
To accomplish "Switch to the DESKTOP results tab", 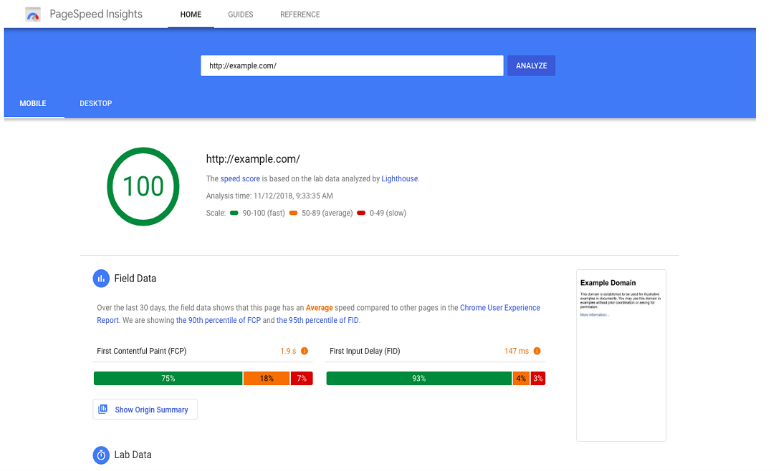I will point(96,103).
